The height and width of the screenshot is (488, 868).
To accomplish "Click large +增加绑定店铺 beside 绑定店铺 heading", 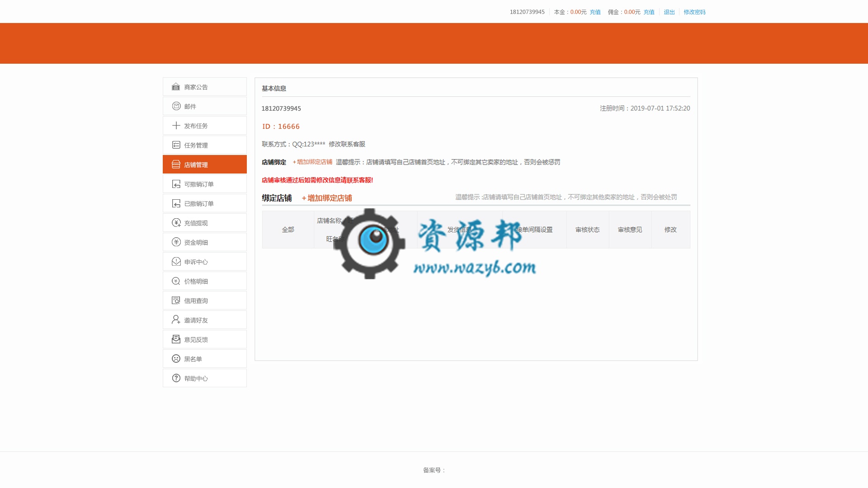I will (327, 198).
